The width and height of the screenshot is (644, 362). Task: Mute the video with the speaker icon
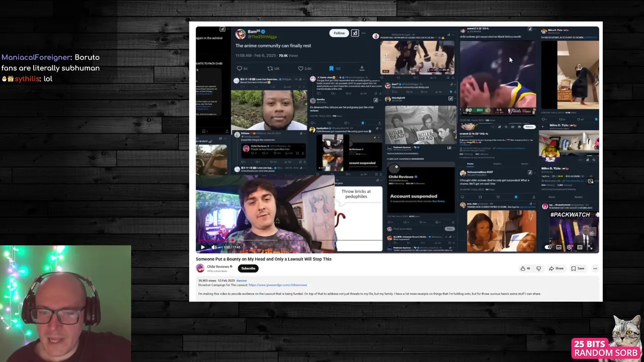coord(214,247)
